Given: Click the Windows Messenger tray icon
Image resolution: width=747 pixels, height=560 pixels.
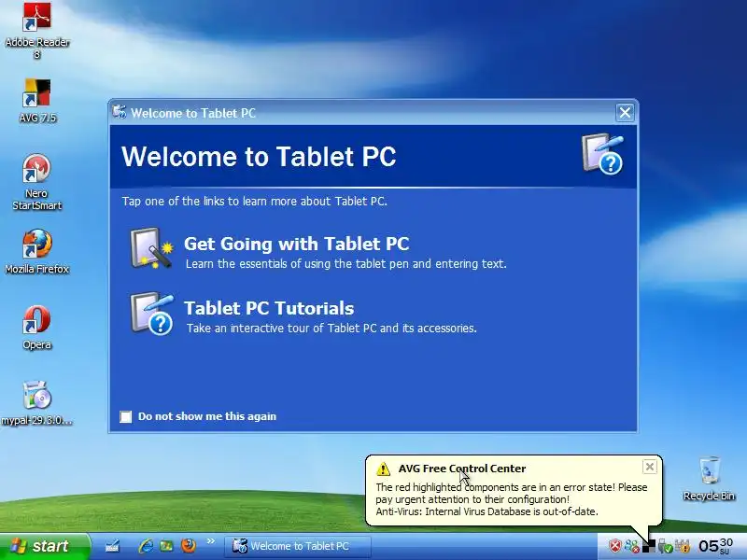Looking at the screenshot, I should click(x=632, y=547).
